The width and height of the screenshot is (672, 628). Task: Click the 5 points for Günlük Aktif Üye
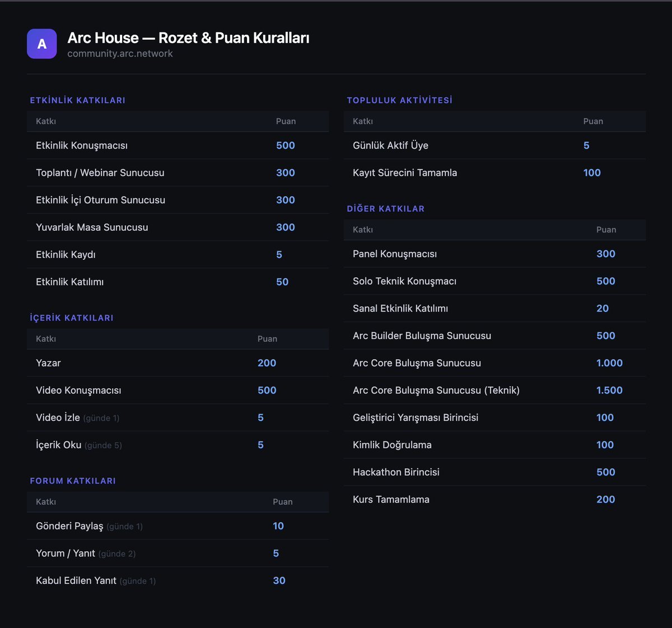tap(586, 146)
